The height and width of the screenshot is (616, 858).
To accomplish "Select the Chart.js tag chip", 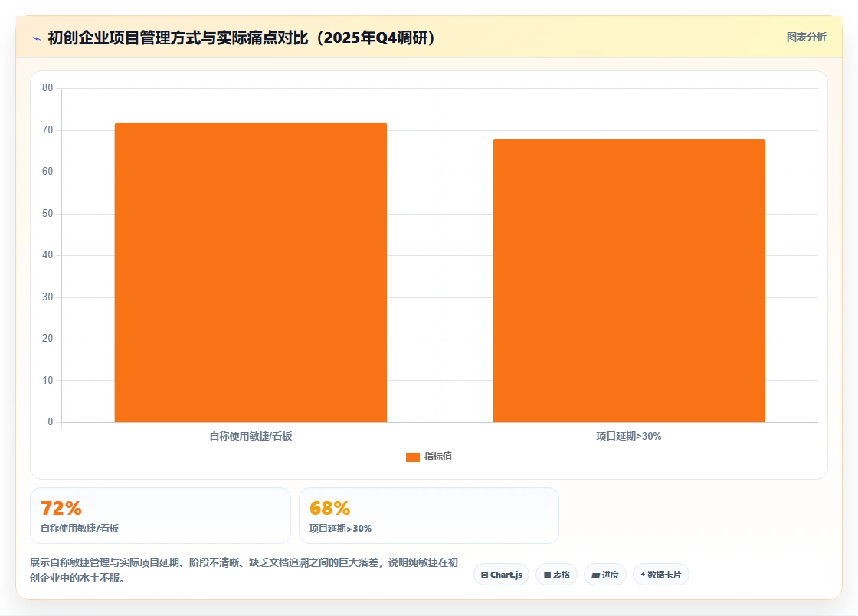I will (x=501, y=575).
